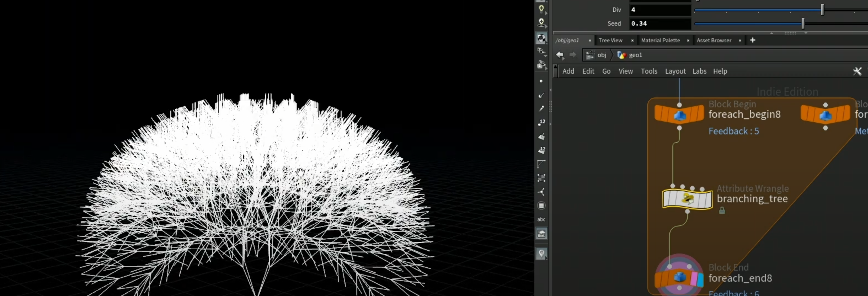Click the forward navigation arrow
Viewport: 868px width, 296px height.
(573, 55)
